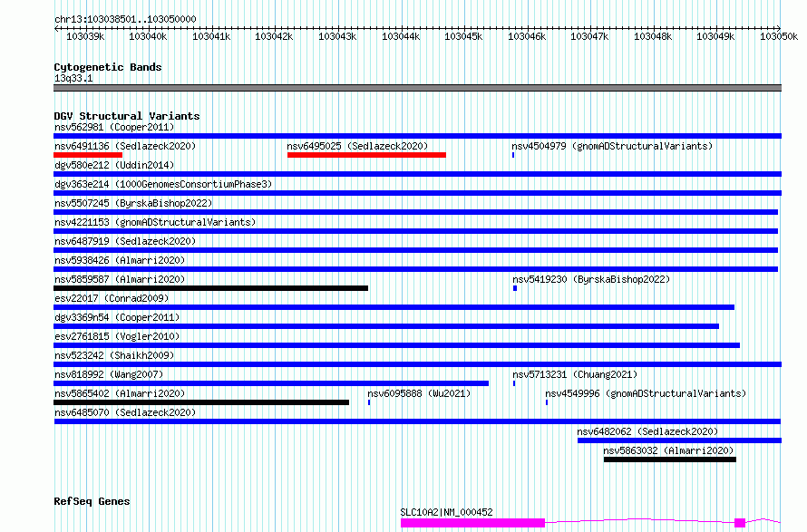Click the Cytogenetic Bands track title

(x=108, y=67)
